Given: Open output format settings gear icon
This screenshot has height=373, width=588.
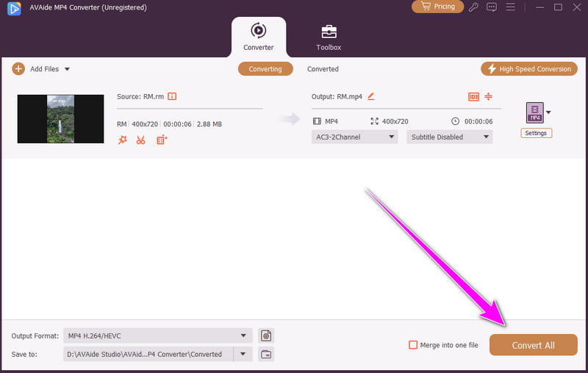Looking at the screenshot, I should (x=266, y=336).
